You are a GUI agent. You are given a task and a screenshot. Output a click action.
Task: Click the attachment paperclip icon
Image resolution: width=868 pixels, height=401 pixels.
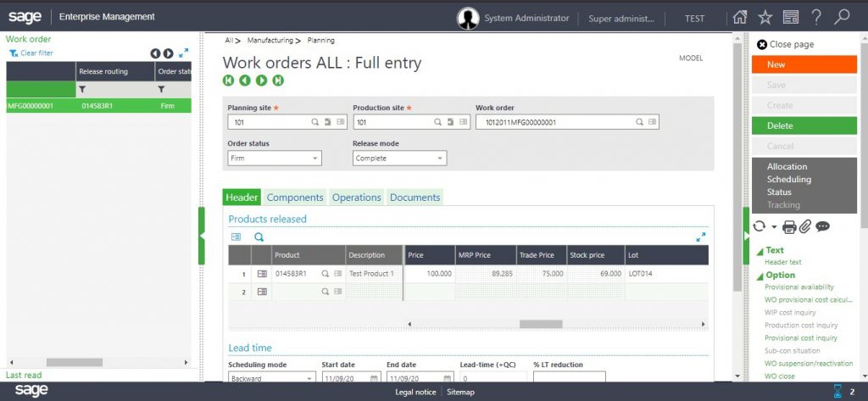point(805,226)
